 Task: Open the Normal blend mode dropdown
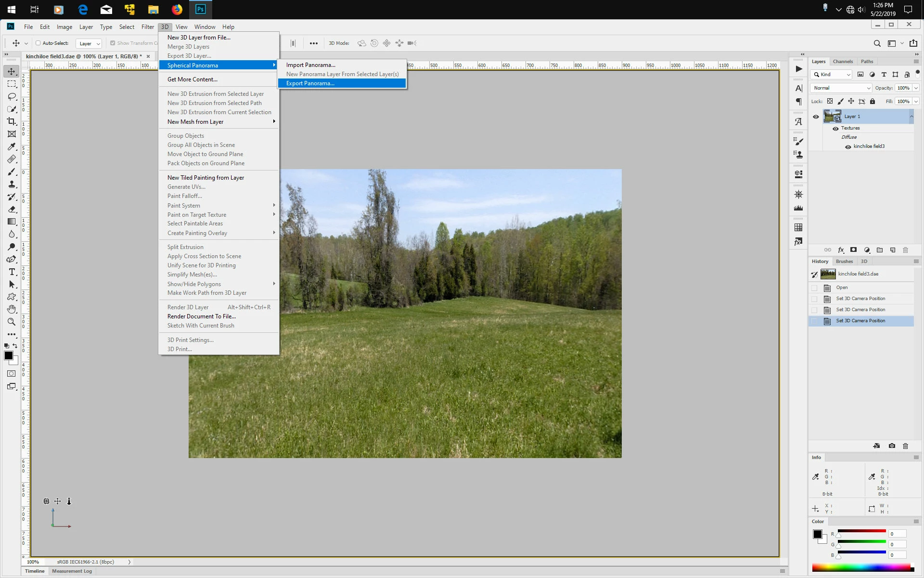tap(841, 88)
